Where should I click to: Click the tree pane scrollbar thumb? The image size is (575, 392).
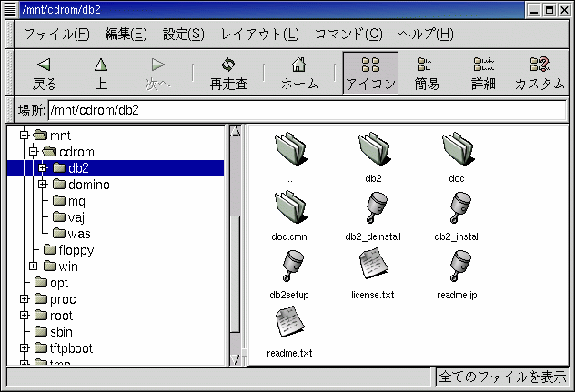tap(236, 275)
